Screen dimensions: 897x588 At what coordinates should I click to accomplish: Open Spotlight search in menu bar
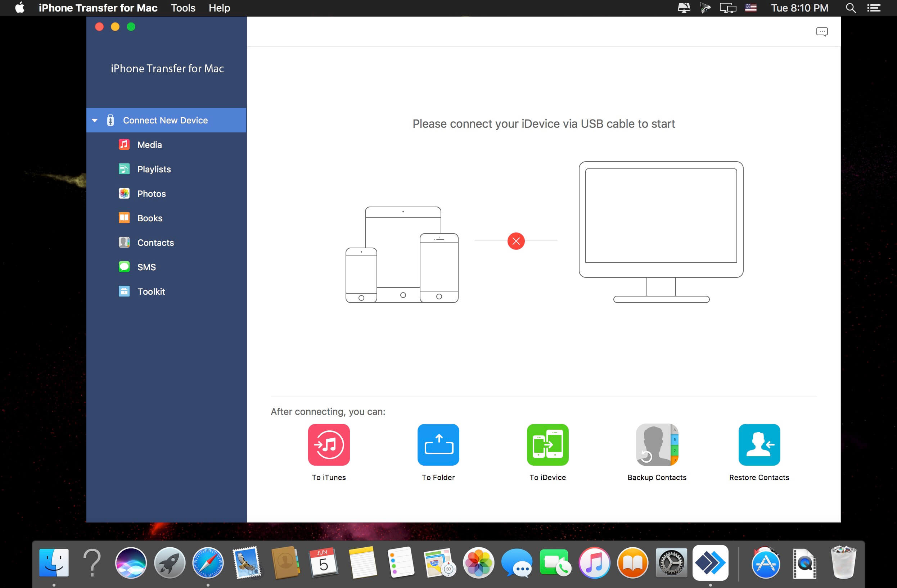[850, 8]
